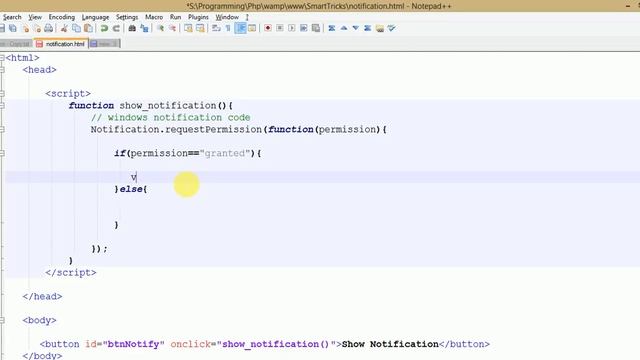Print the document using the printer icon
Screen dimensions: 640x360
(49, 28)
